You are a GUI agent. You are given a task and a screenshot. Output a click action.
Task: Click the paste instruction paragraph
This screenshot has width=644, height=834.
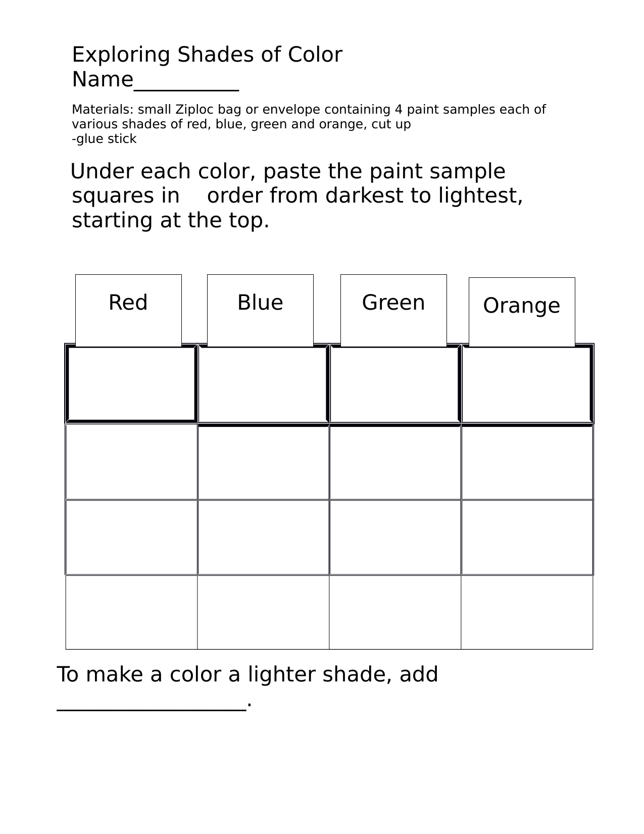tap(297, 196)
